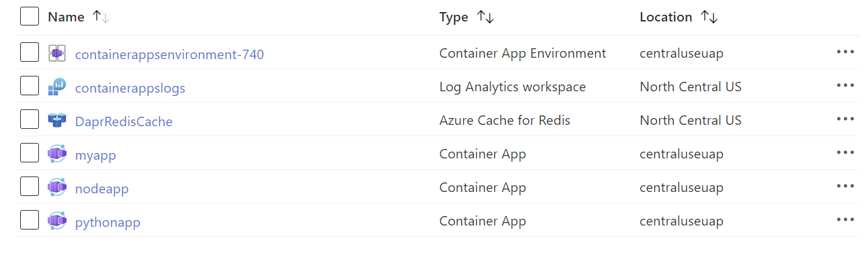Viewport: 868px width, 253px height.
Task: Click the Log Analytics icon beside containerappslogs
Action: [57, 87]
